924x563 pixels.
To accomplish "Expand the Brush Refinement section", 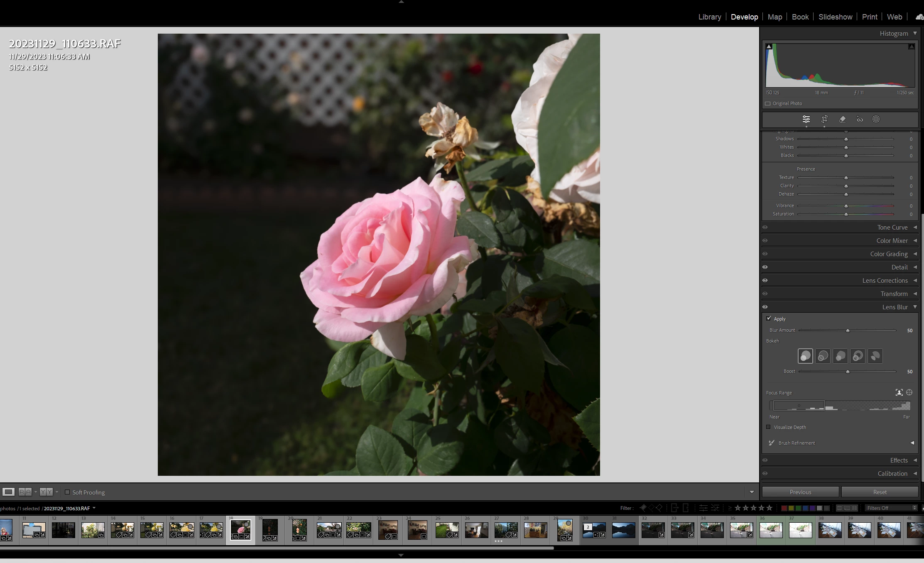I will pyautogui.click(x=912, y=443).
